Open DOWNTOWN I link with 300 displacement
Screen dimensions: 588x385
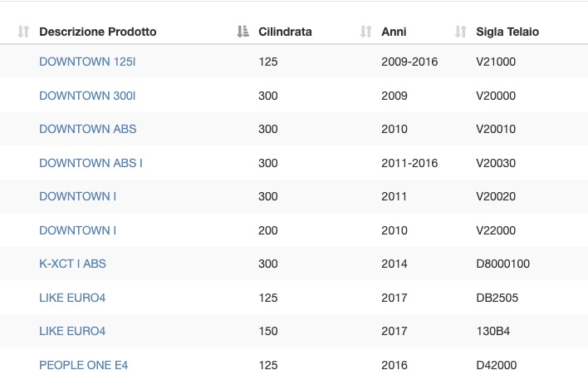pos(77,196)
